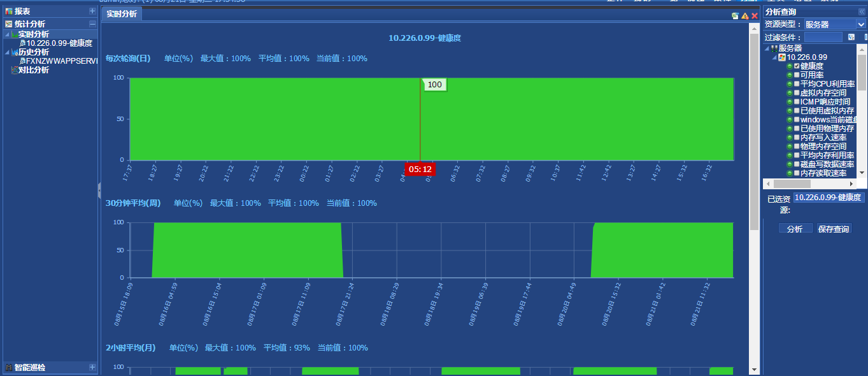The height and width of the screenshot is (376, 868).
Task: Expand the 报表 section with the plus
Action: (x=92, y=11)
